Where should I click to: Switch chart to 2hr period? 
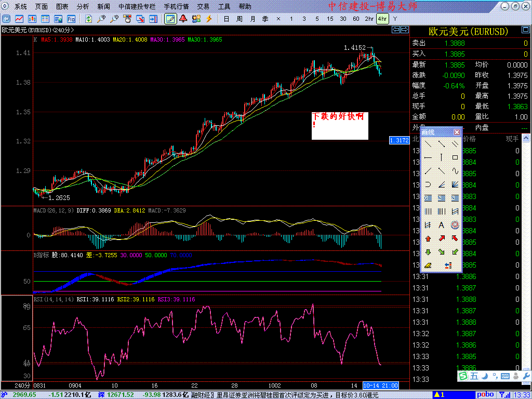coord(369,19)
